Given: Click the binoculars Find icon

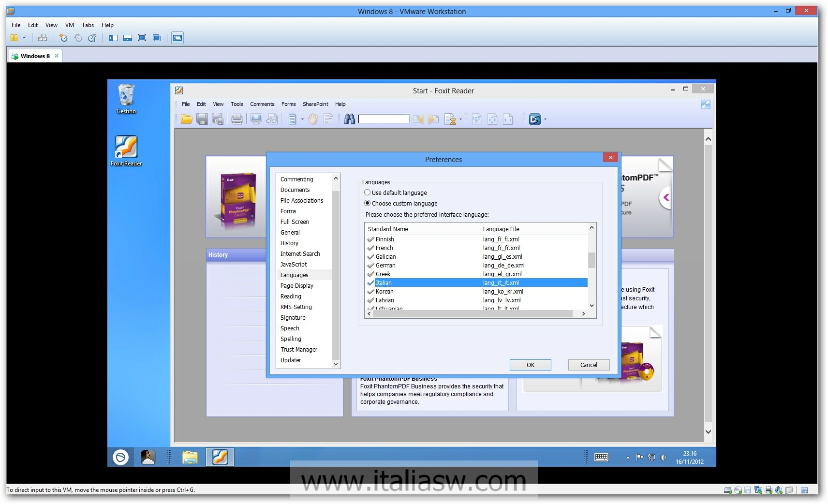Looking at the screenshot, I should pos(349,119).
